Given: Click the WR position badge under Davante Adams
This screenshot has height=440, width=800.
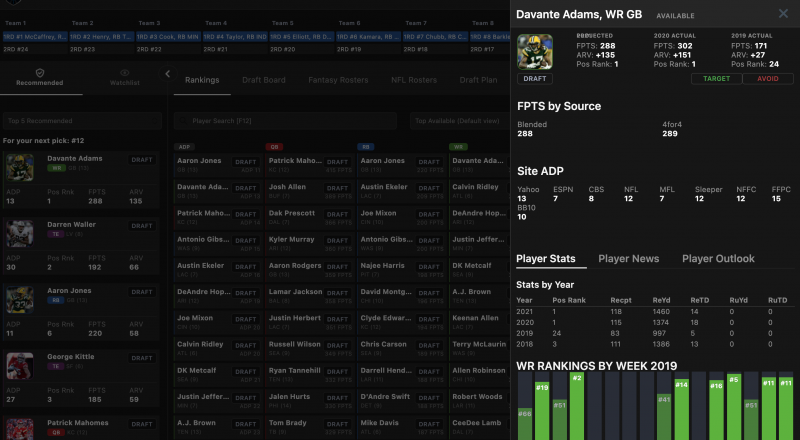Looking at the screenshot, I should coord(56,168).
